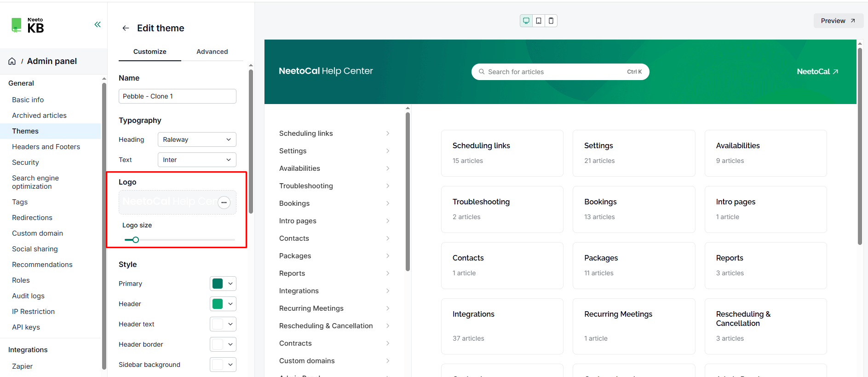
Task: Click the search magnifier icon in help center
Action: coord(482,72)
